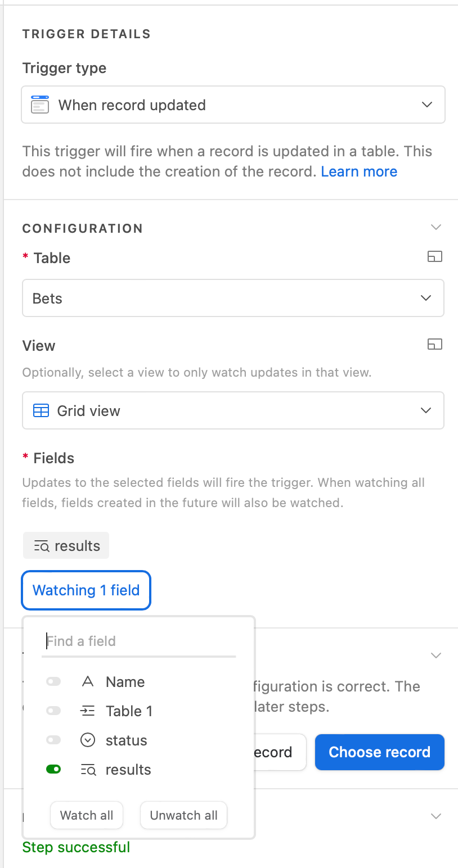The image size is (458, 868).
Task: Collapse the Configuration section chevron
Action: point(435,227)
